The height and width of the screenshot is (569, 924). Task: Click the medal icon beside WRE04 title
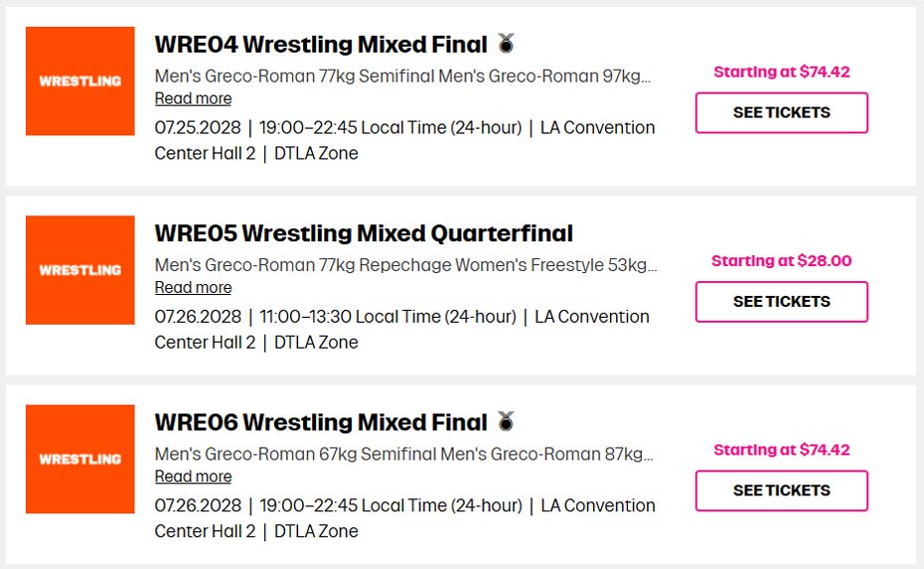[x=507, y=44]
